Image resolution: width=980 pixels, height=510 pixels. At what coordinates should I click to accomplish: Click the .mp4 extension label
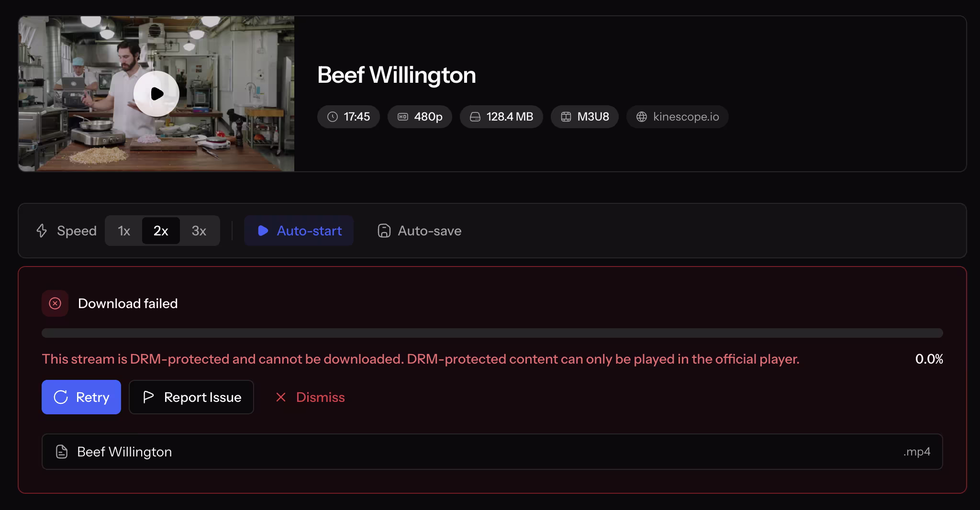coord(917,452)
